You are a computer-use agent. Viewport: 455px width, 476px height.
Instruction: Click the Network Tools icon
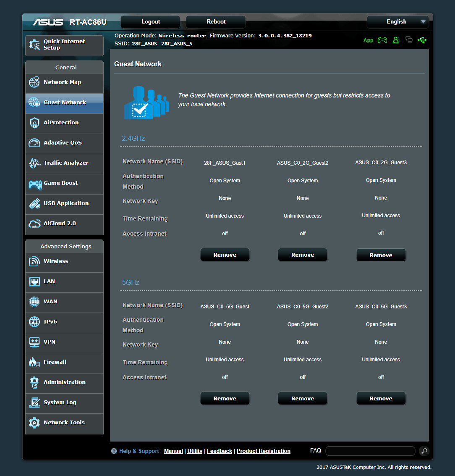[x=34, y=423]
